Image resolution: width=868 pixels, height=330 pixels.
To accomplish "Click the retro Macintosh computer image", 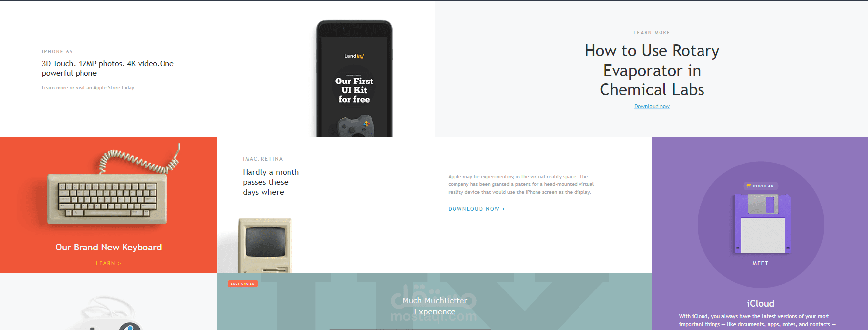I will (265, 246).
